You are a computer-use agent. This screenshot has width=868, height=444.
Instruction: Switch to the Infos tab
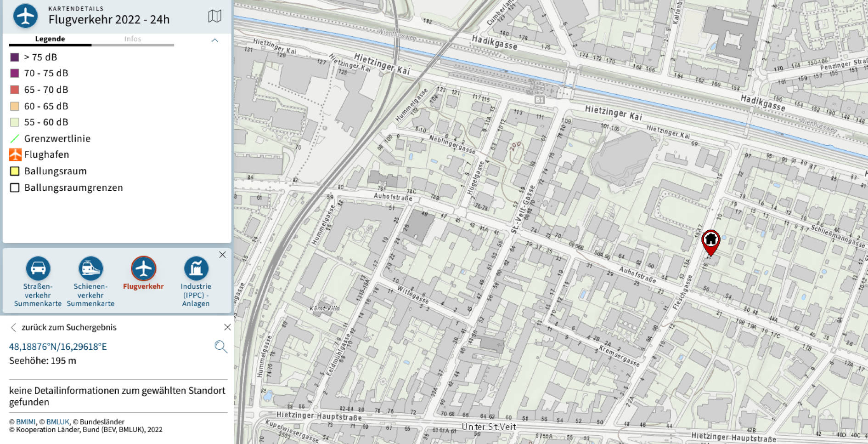[133, 39]
